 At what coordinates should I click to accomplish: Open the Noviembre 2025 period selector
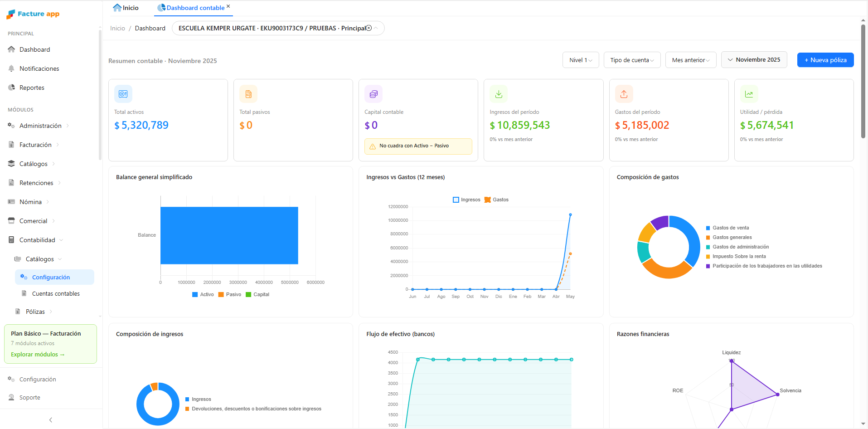(x=754, y=59)
